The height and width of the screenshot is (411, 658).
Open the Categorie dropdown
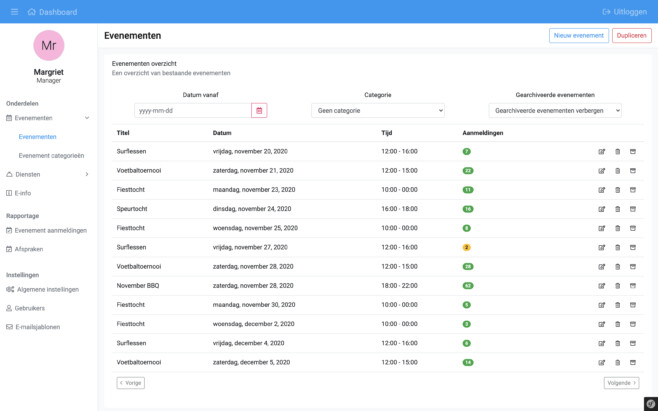click(377, 110)
